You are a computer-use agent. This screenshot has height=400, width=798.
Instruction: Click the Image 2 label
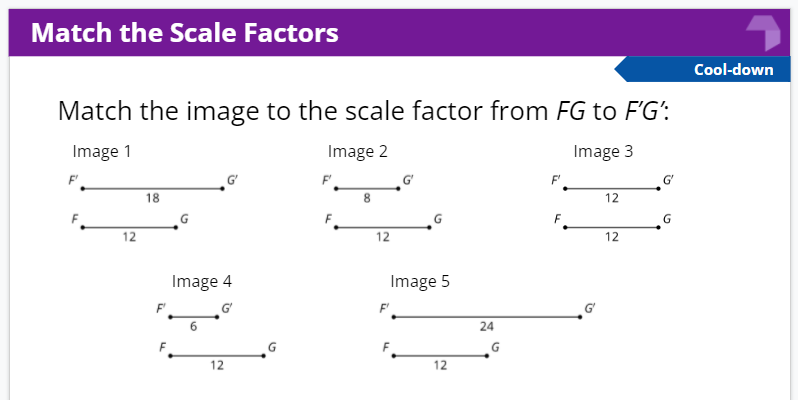click(357, 151)
